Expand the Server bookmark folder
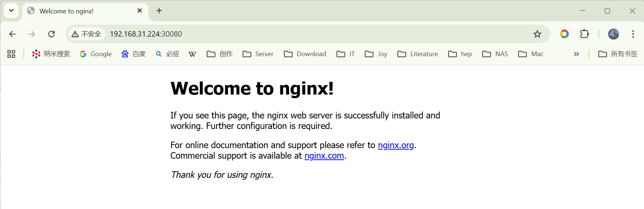Screen dimensions: 644x209 (258, 54)
